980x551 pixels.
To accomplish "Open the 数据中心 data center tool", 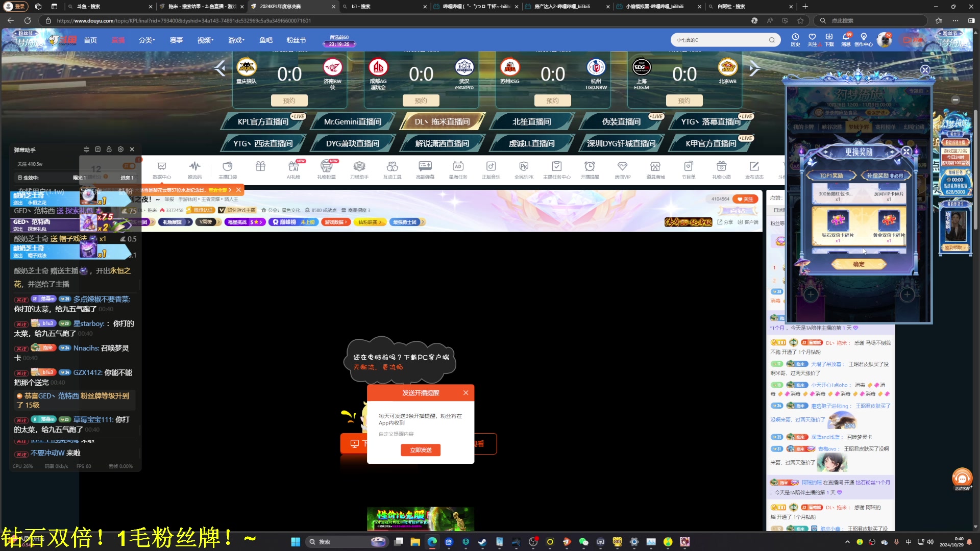I will coord(162,170).
